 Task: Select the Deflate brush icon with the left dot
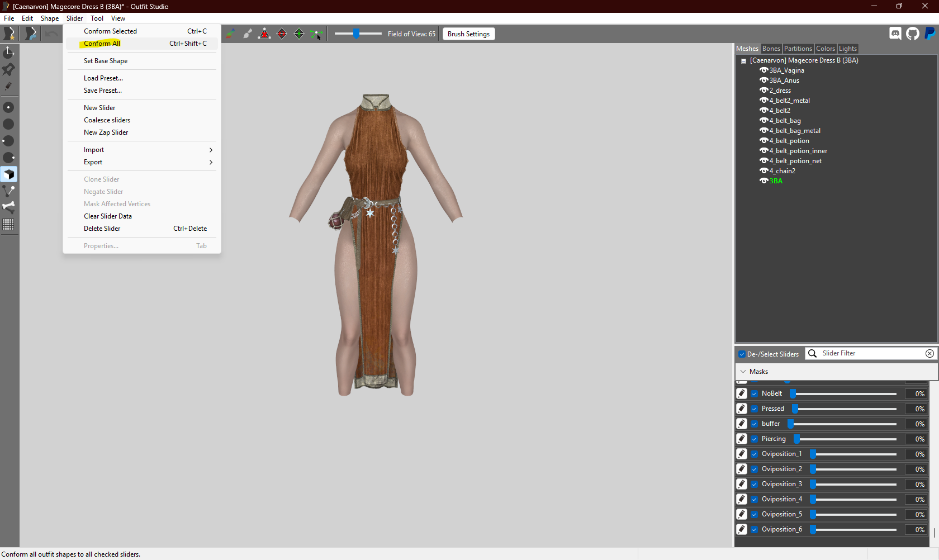[8, 141]
